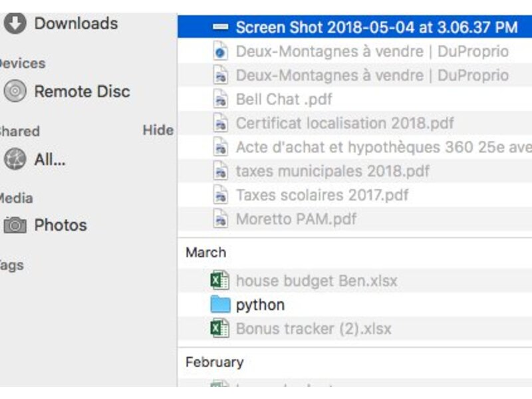Select Certificat localisation 2018.pdf

[x=344, y=124]
